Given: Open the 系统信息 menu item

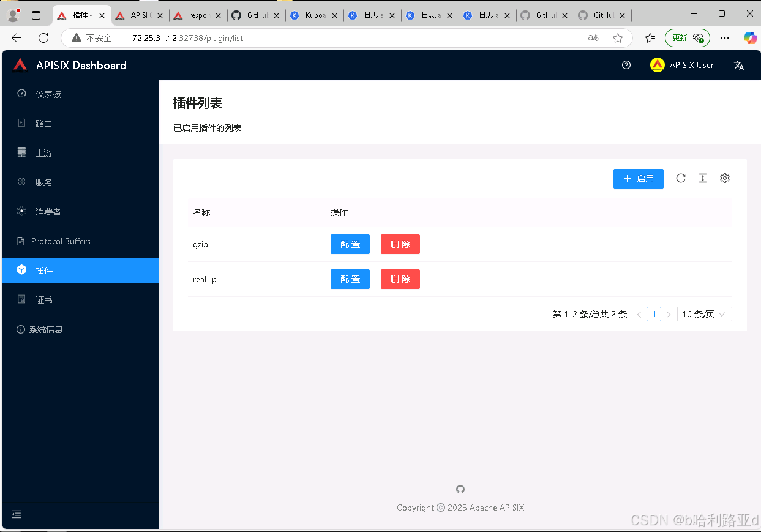Looking at the screenshot, I should [x=80, y=329].
